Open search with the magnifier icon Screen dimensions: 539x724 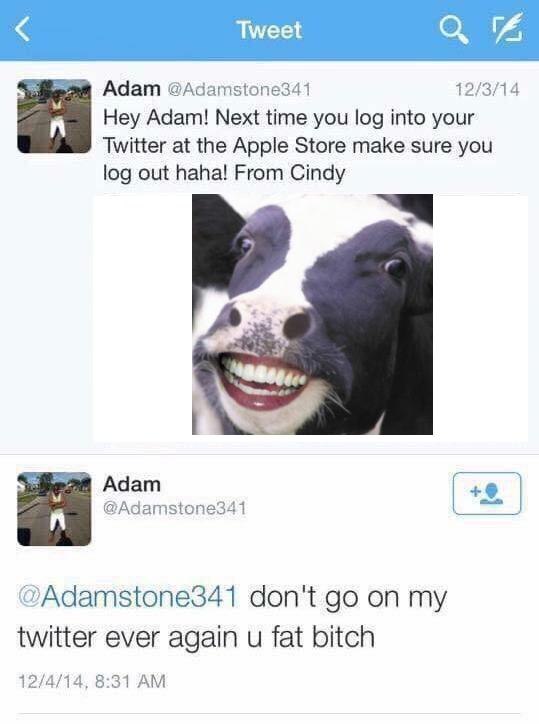454,30
